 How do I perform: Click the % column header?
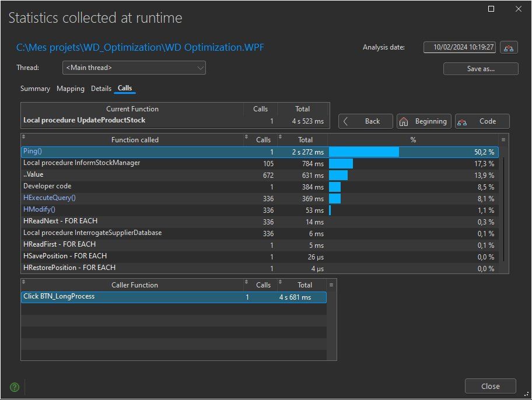click(x=413, y=140)
